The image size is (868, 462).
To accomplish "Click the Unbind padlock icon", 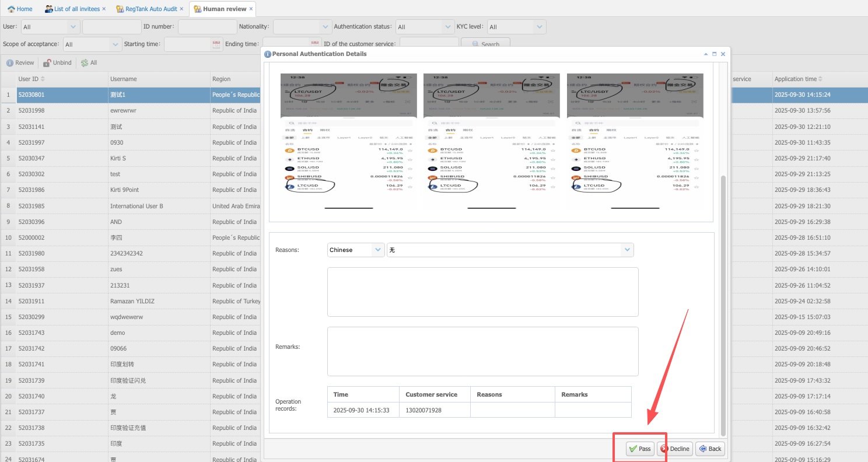I will (47, 63).
